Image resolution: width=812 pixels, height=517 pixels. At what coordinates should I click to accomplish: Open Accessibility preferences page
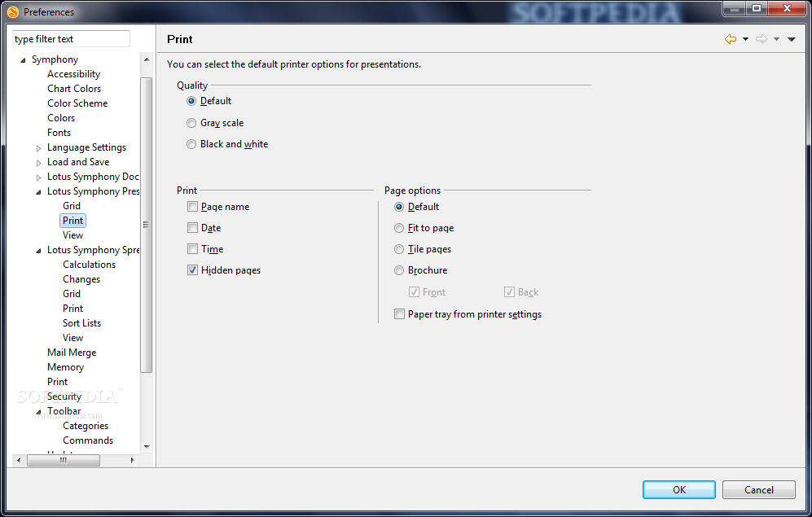73,74
